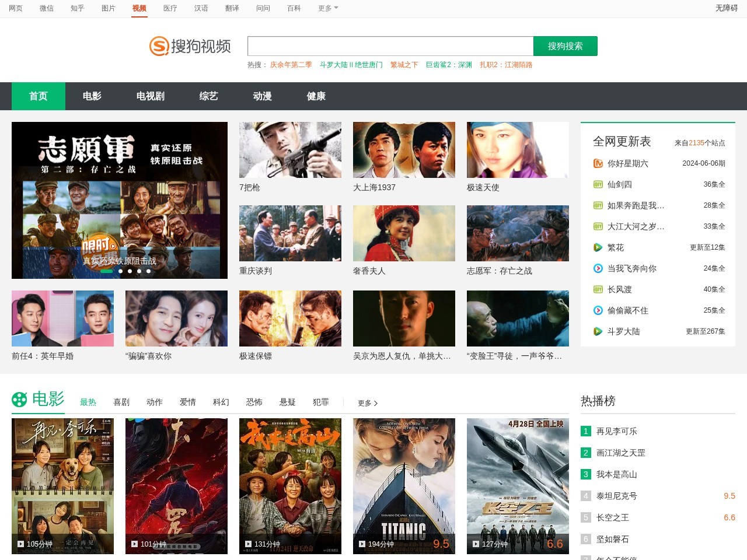Switch to the 电视剧 navigation tab
The width and height of the screenshot is (747, 560).
tap(149, 96)
